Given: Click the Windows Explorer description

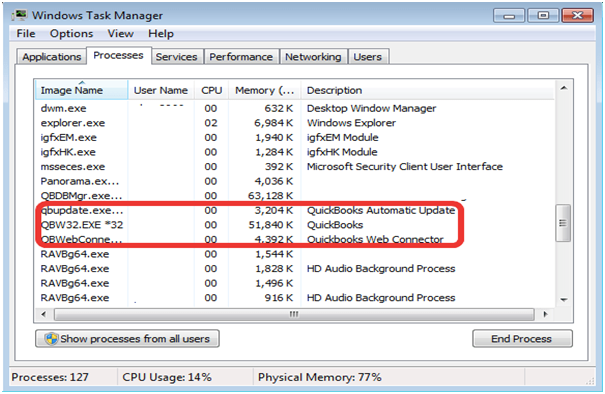Looking at the screenshot, I should pyautogui.click(x=351, y=123).
